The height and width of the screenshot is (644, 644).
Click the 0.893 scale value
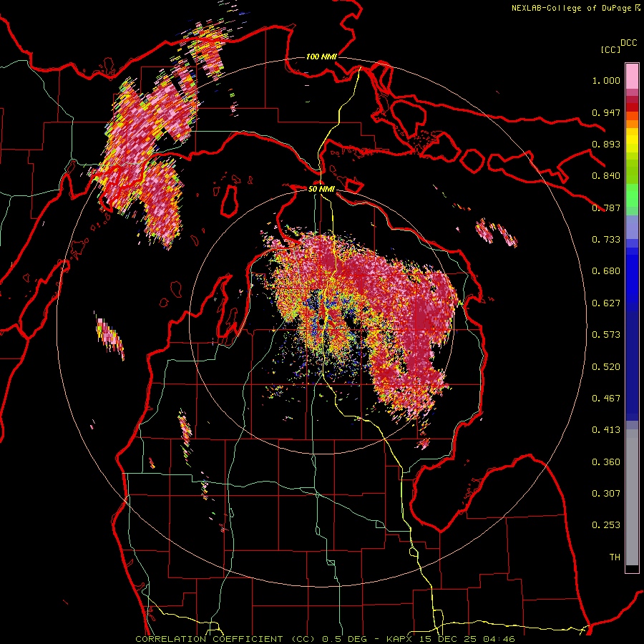606,144
